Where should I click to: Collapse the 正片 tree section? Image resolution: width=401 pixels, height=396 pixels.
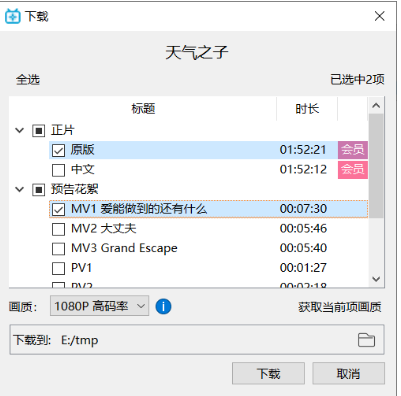coord(20,130)
